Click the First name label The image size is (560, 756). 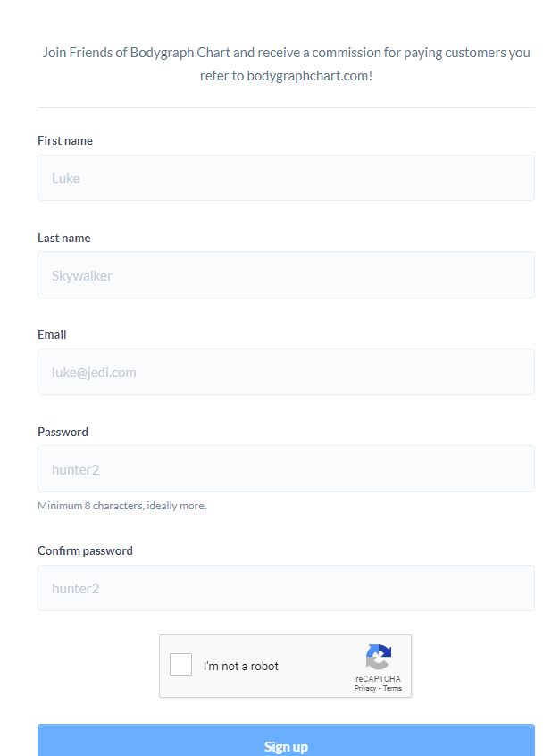coord(65,141)
